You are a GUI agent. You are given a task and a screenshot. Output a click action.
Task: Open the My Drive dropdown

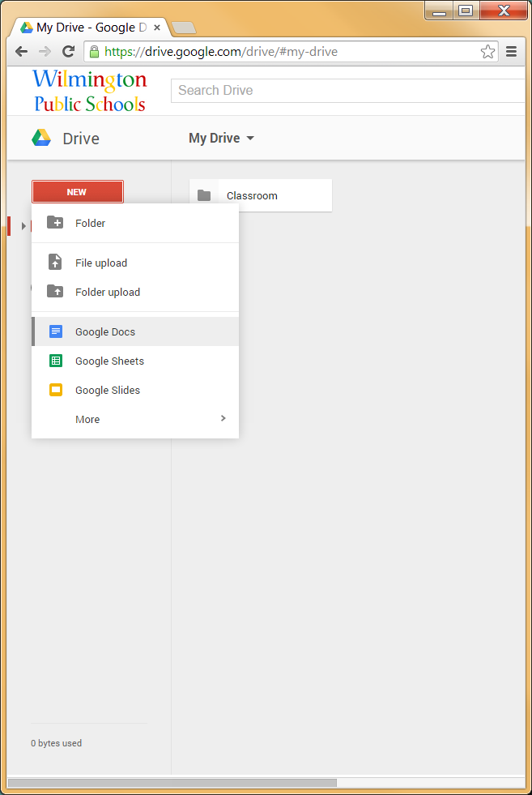221,138
